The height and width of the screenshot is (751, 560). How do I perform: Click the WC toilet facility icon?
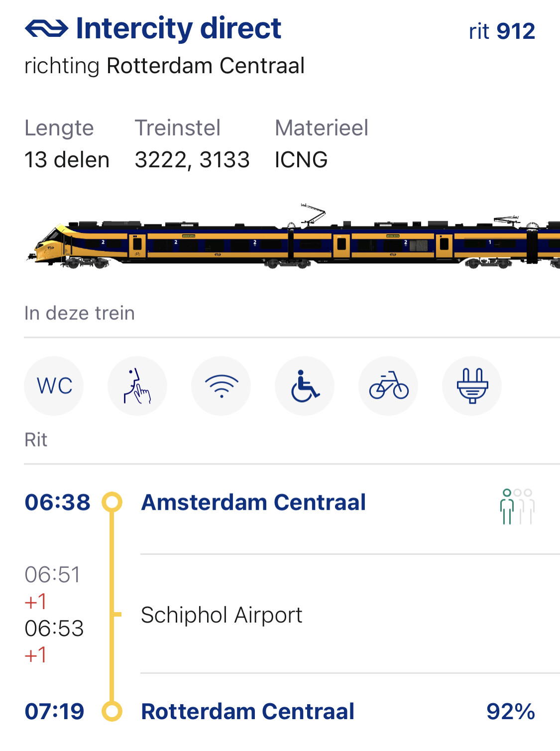click(x=54, y=386)
